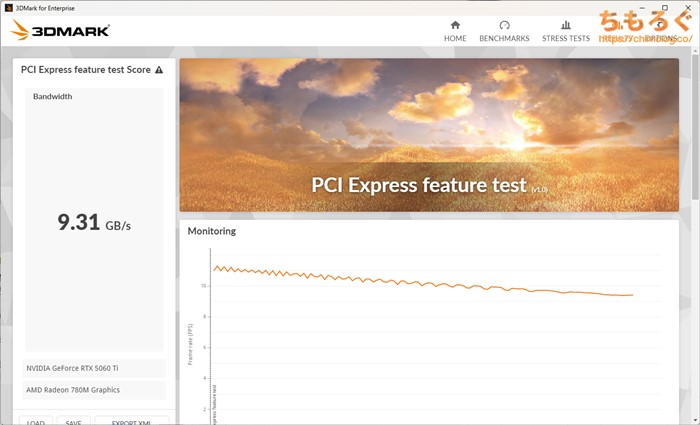Click the 3DMark app icon in the title bar
This screenshot has height=425, width=700.
coord(8,8)
